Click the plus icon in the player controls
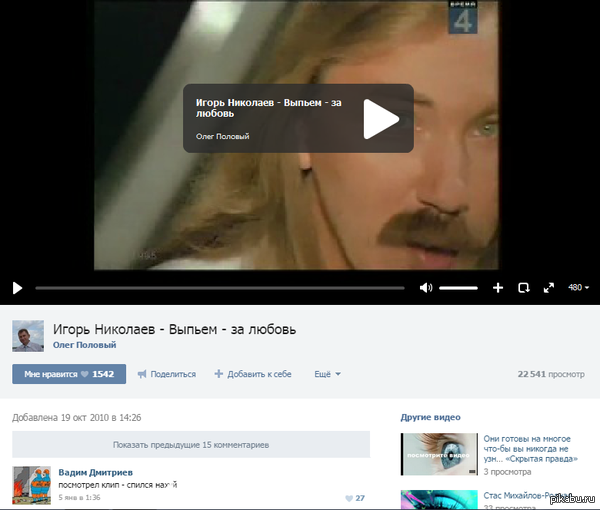This screenshot has width=600, height=510. click(x=498, y=288)
